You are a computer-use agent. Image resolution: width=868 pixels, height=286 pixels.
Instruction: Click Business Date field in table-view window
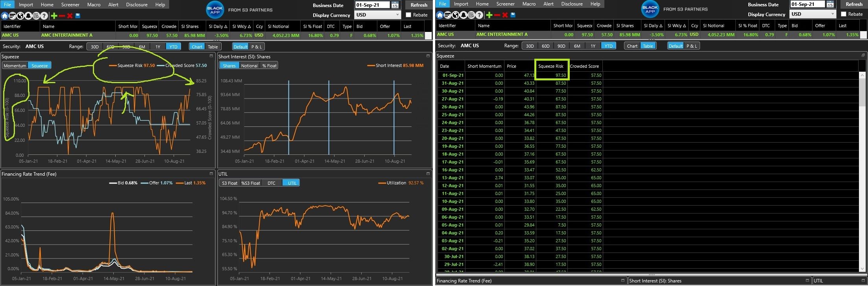click(x=807, y=4)
